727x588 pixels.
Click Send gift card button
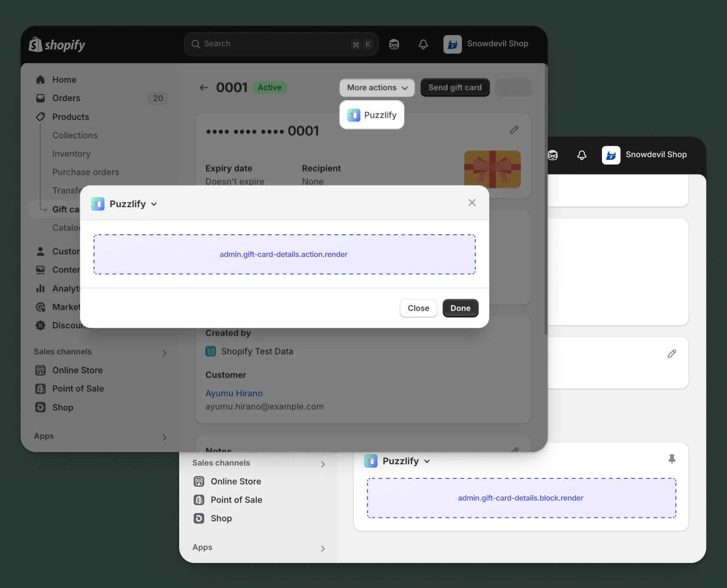(455, 88)
